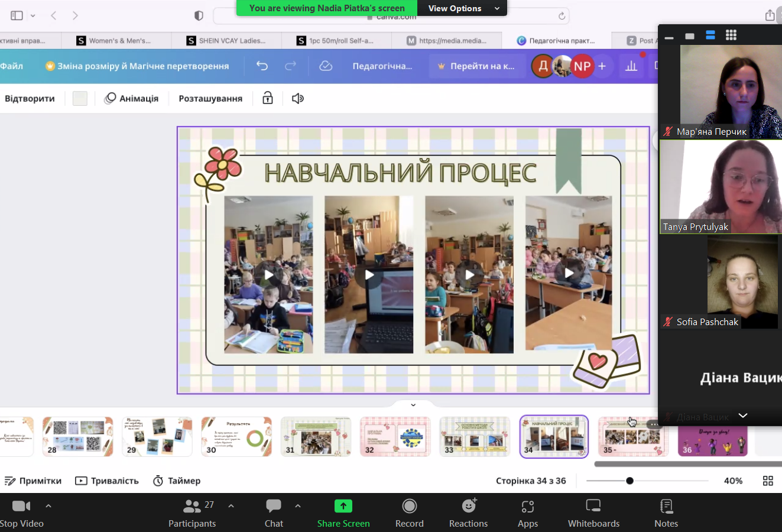
Task: Select slide 32 thumbnail
Action: point(395,436)
